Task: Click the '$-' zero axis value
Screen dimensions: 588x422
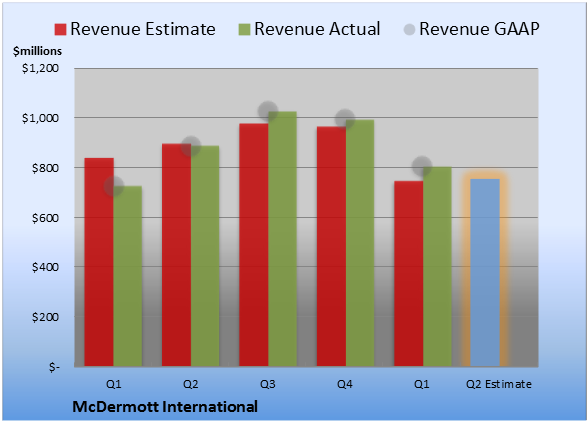Action: coord(54,367)
